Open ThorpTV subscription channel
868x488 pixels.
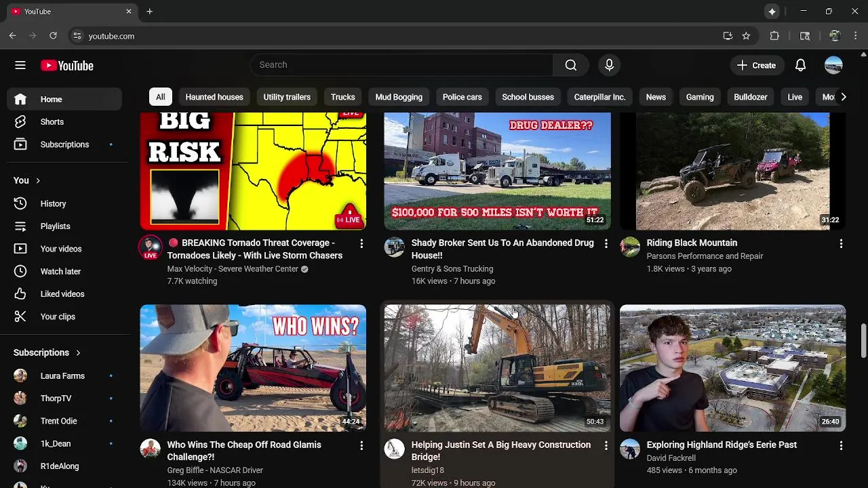pyautogui.click(x=64, y=399)
